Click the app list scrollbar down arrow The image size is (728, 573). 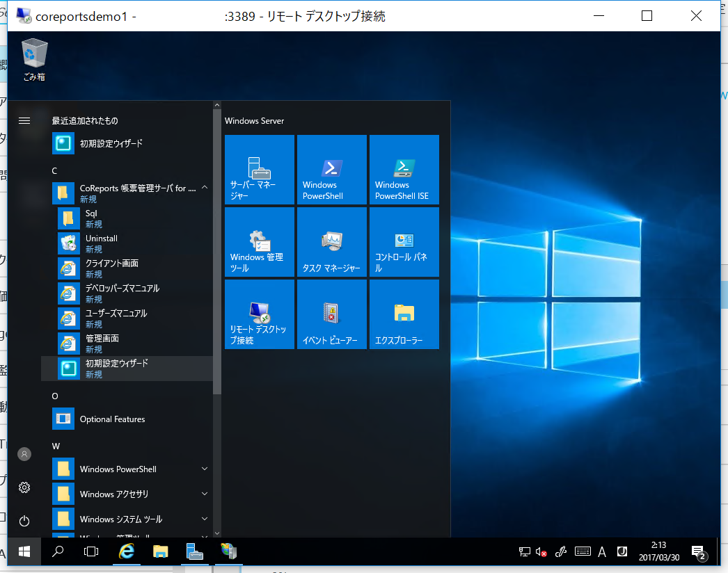[217, 533]
